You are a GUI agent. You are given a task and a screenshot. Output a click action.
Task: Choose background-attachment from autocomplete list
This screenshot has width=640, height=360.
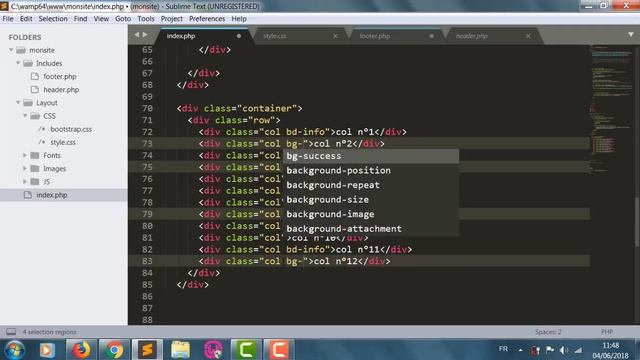tap(371, 229)
